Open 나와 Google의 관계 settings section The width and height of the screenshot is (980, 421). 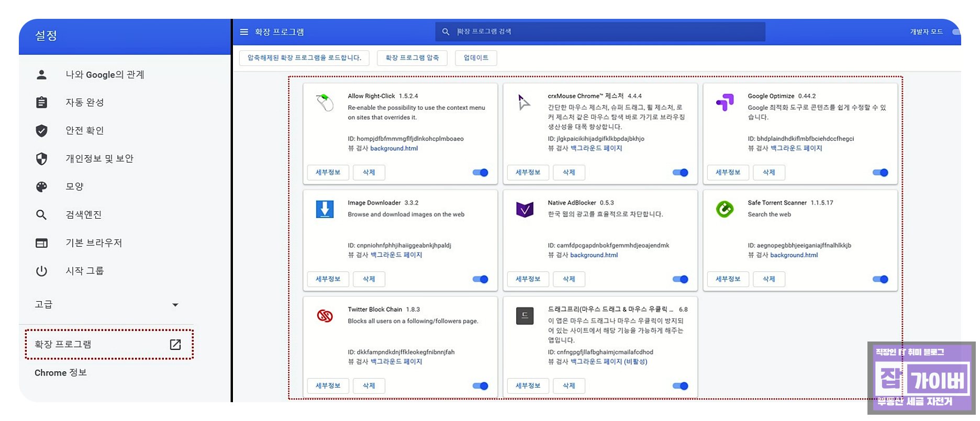105,75
